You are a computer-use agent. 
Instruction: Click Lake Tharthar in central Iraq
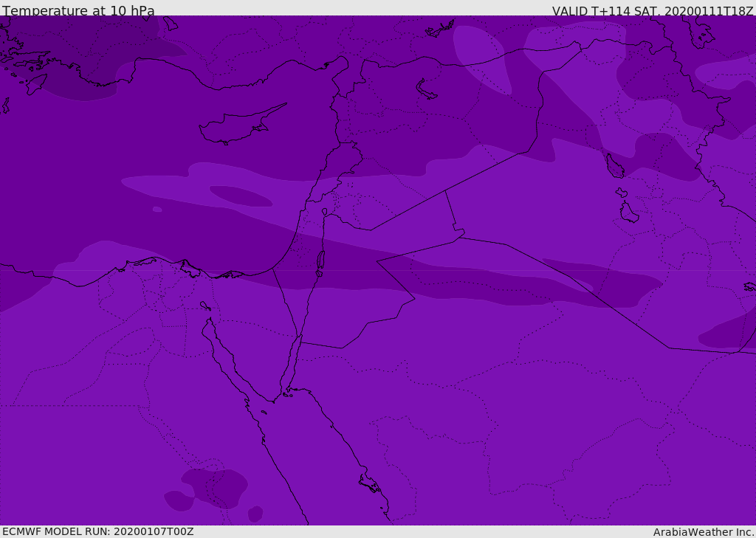click(614, 166)
